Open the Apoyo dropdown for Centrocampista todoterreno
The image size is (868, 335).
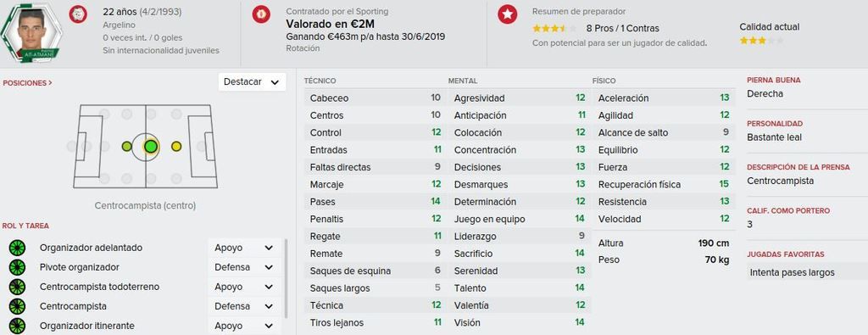244,287
